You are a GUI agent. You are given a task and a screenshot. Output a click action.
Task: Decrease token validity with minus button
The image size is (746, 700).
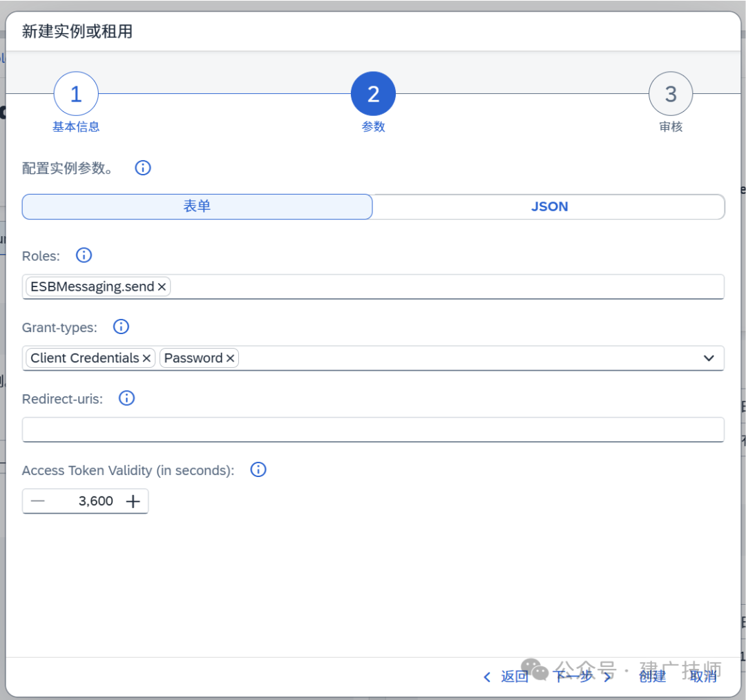click(37, 500)
